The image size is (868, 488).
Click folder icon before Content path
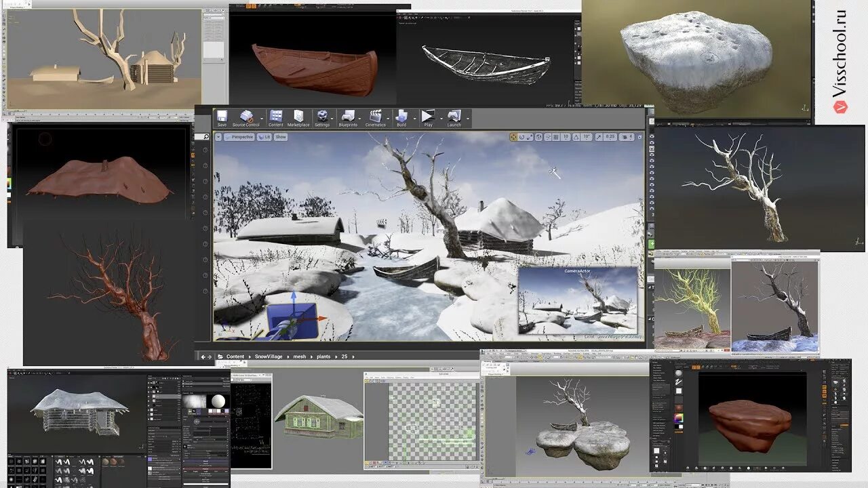(x=220, y=357)
